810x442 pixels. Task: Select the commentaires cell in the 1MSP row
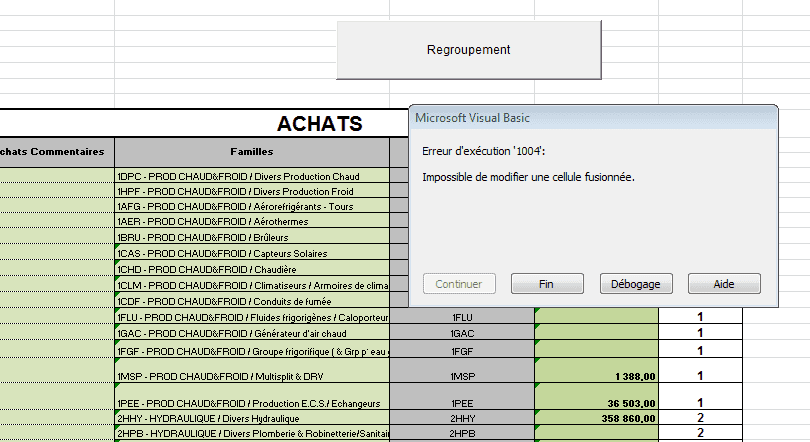(57, 371)
